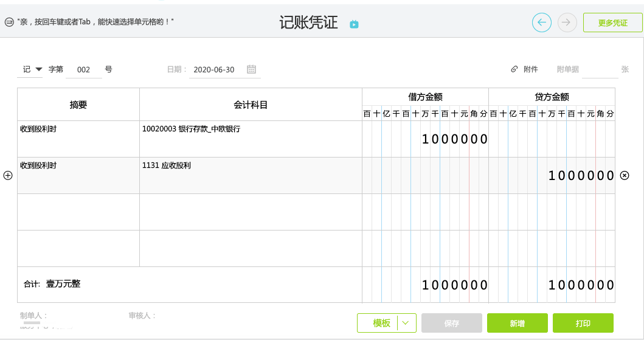Click the next voucher arrow icon
This screenshot has width=644, height=340.
pos(567,22)
